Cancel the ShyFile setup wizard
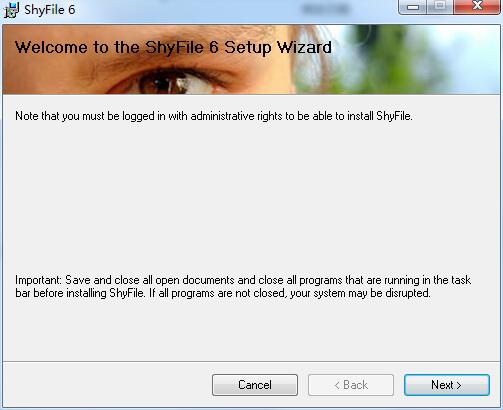Image resolution: width=503 pixels, height=410 pixels. coord(255,385)
